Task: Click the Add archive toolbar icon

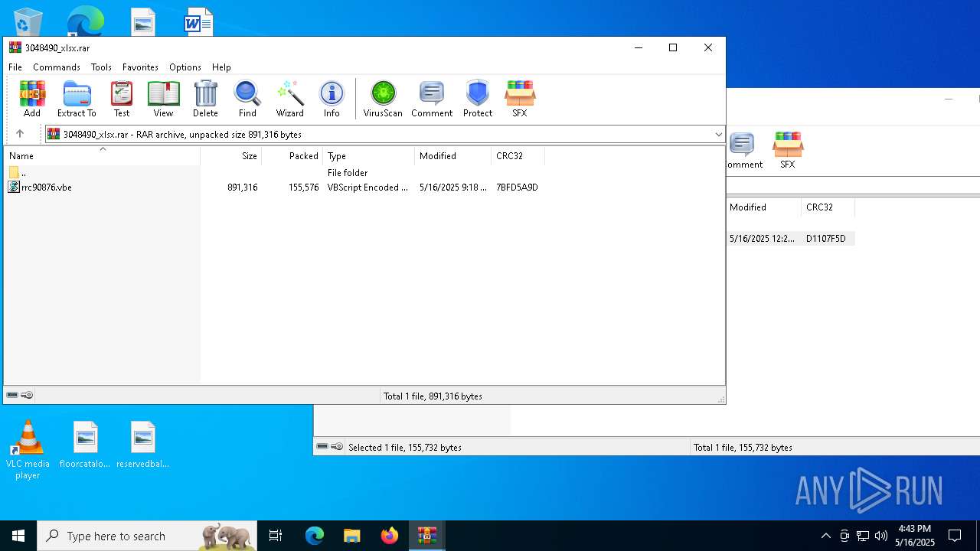Action: pos(32,99)
